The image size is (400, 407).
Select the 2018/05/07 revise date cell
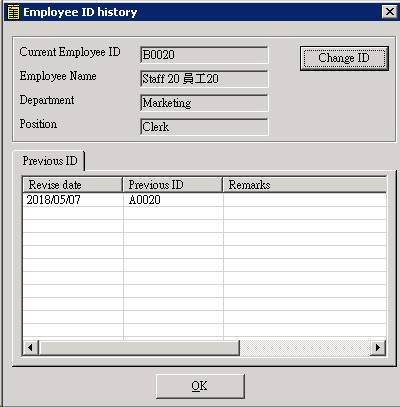click(x=73, y=200)
